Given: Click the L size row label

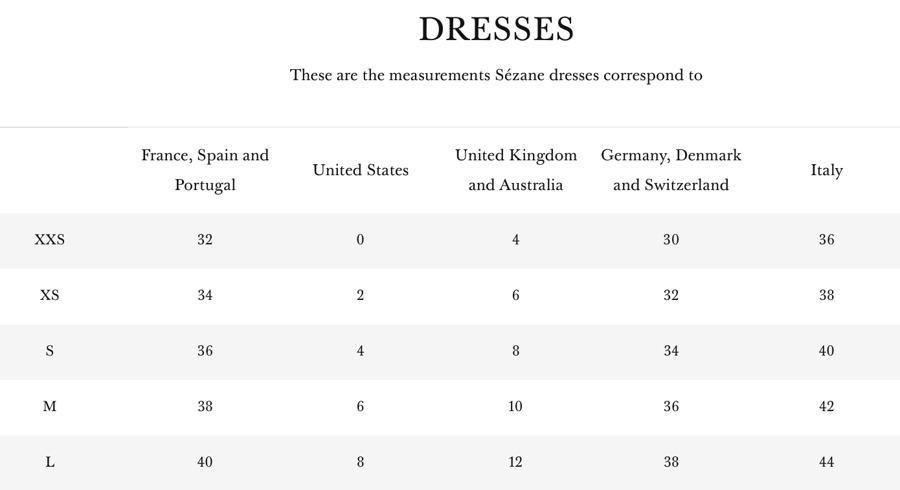Looking at the screenshot, I should (x=49, y=462).
